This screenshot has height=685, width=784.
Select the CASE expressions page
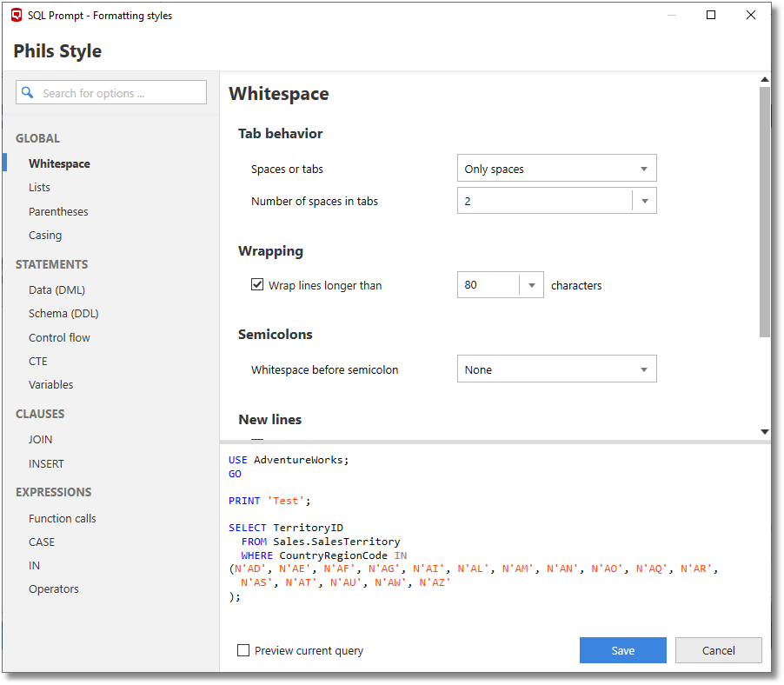tap(42, 542)
